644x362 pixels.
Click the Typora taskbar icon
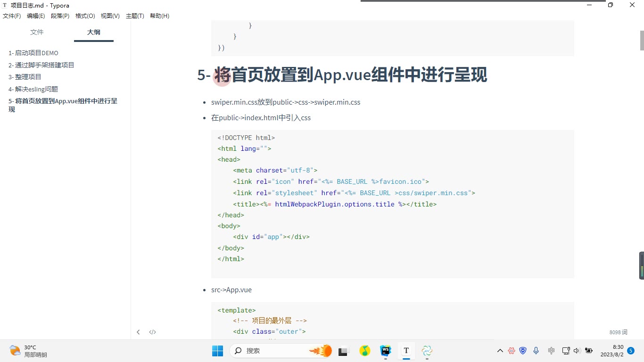pyautogui.click(x=406, y=351)
